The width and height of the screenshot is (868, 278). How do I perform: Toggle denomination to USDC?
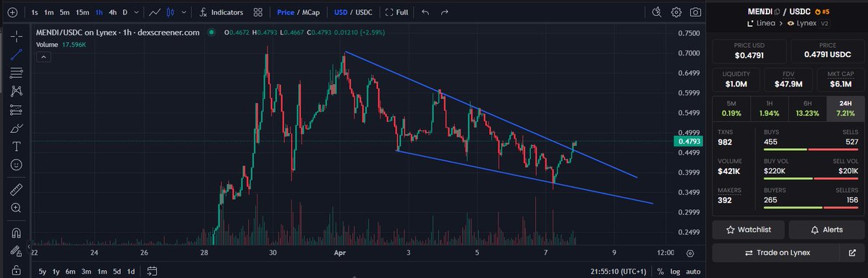363,12
